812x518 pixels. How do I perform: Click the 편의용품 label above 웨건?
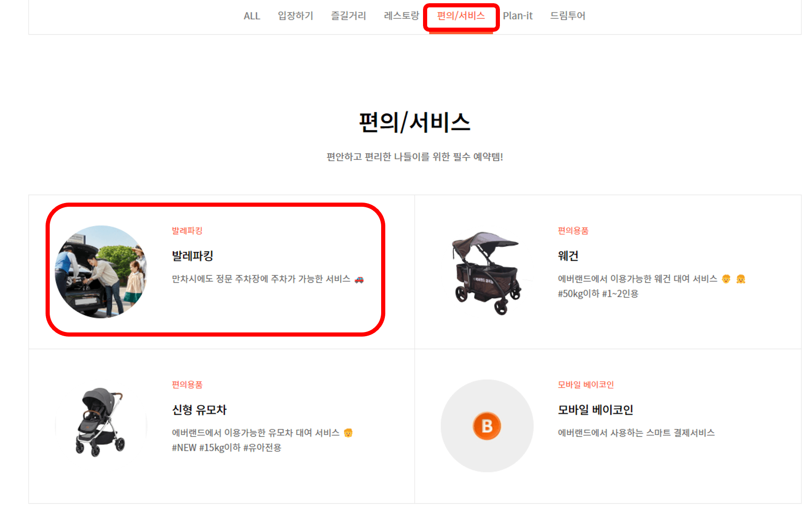[573, 231]
